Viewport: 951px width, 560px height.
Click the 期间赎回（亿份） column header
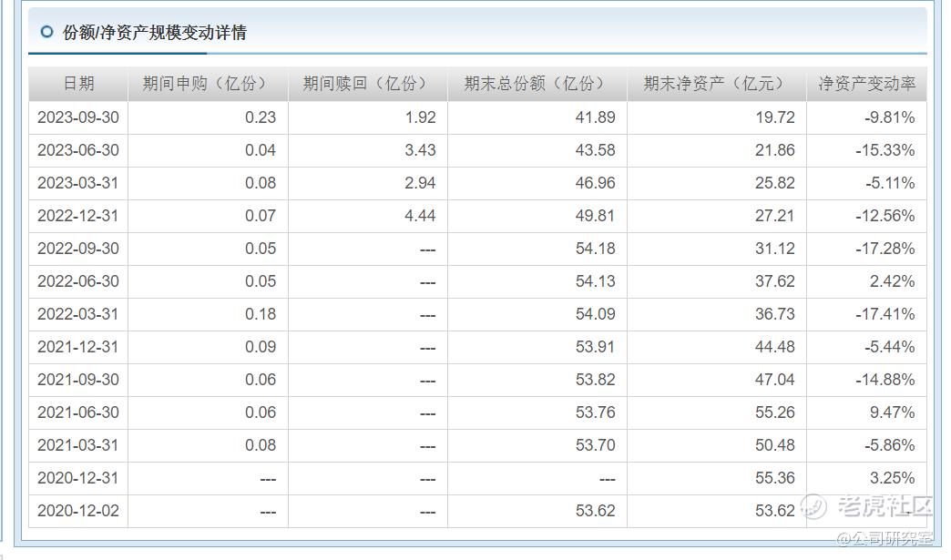click(367, 84)
